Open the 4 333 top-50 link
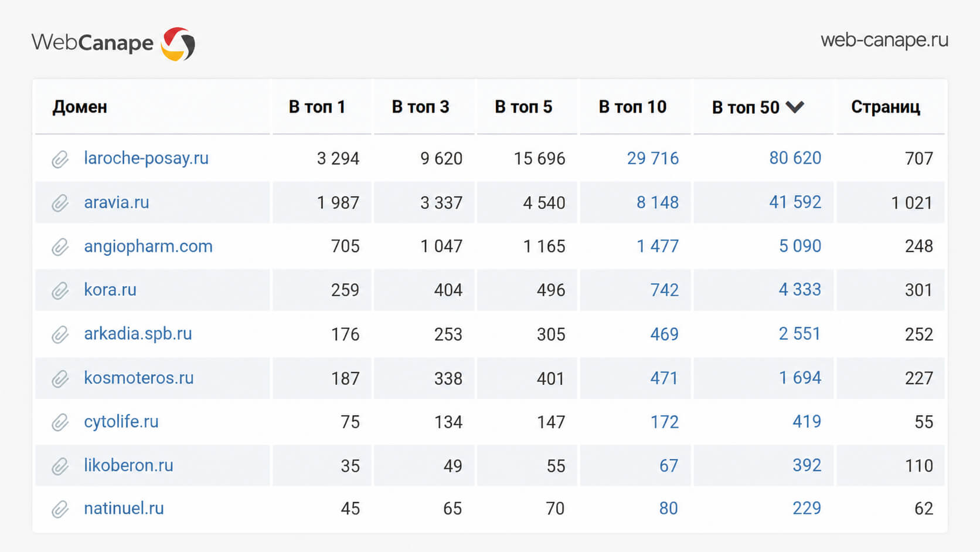 (x=799, y=290)
